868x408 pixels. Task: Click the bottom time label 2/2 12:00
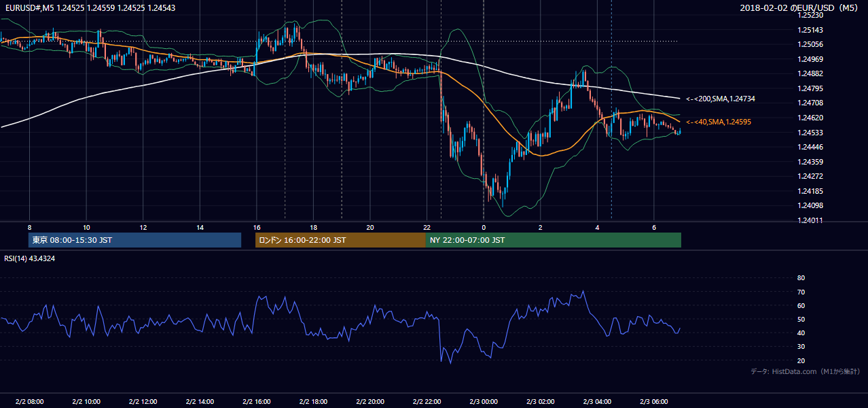tap(143, 402)
